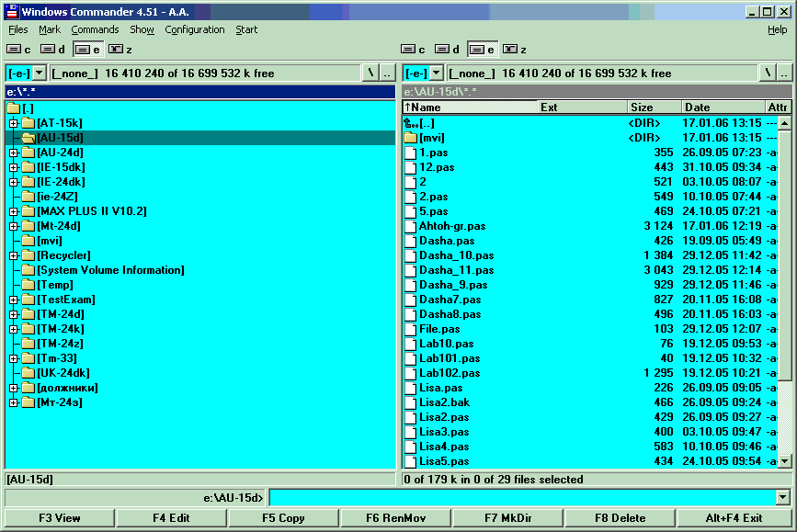The width and height of the screenshot is (797, 532).
Task: Expand the [AT-15k] tree node
Action: (14, 123)
